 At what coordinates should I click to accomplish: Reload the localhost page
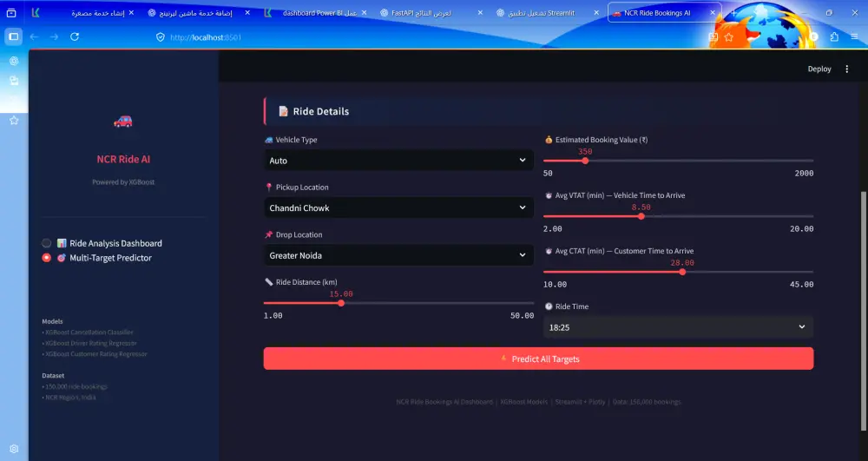[75, 36]
